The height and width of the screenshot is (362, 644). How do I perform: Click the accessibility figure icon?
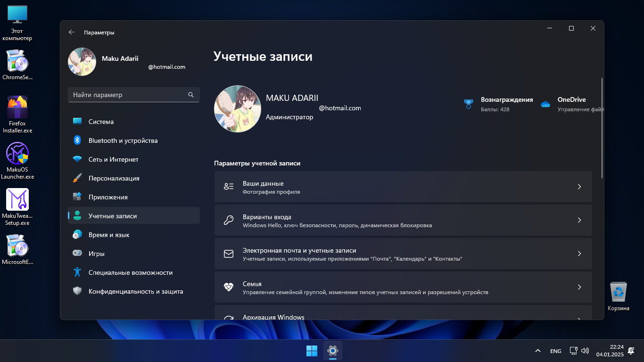point(77,272)
